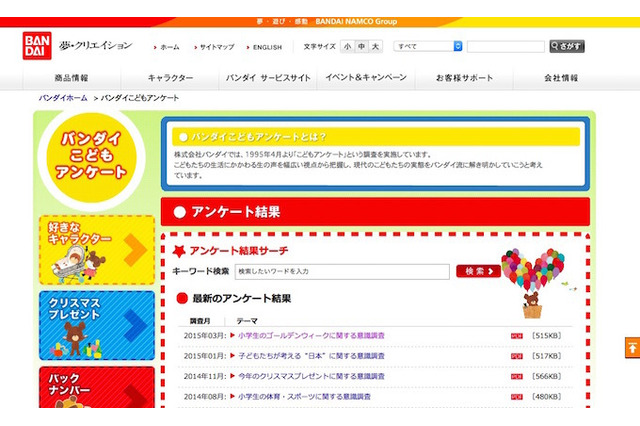
Task: Open the サイトマップ link
Action: click(x=217, y=47)
